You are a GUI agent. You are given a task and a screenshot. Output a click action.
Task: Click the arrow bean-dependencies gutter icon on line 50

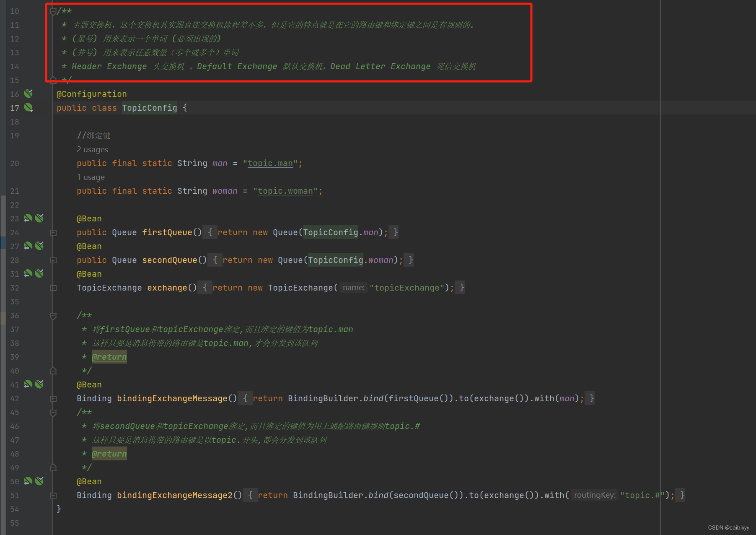[28, 481]
